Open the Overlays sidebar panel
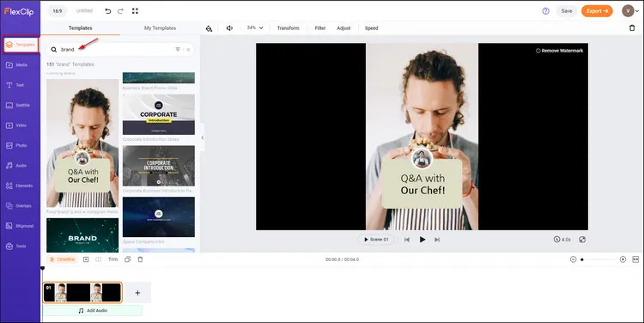Viewport: 644px width, 323px height. click(19, 206)
